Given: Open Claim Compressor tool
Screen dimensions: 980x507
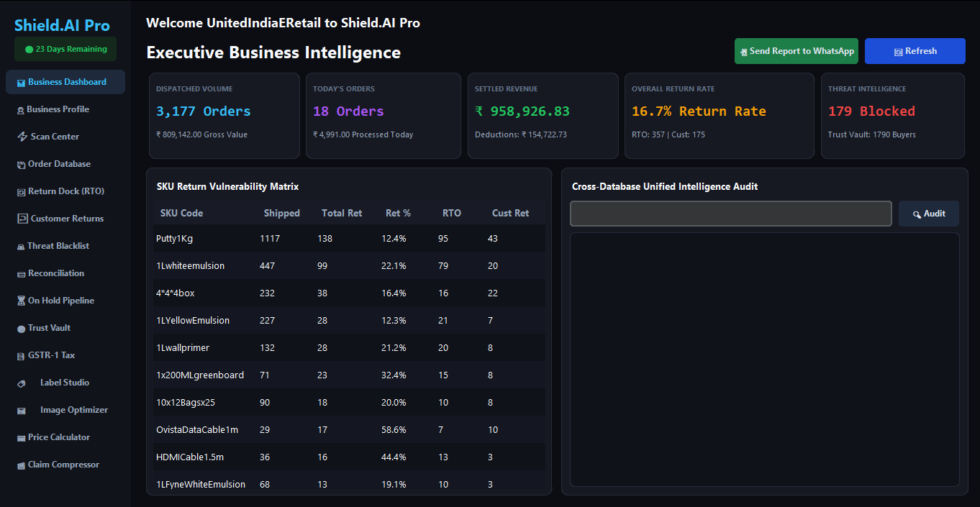Looking at the screenshot, I should 65,465.
